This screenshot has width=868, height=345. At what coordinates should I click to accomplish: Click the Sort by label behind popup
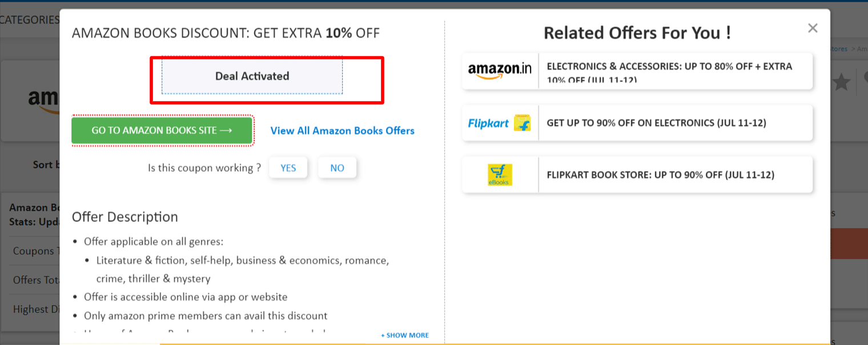click(46, 165)
